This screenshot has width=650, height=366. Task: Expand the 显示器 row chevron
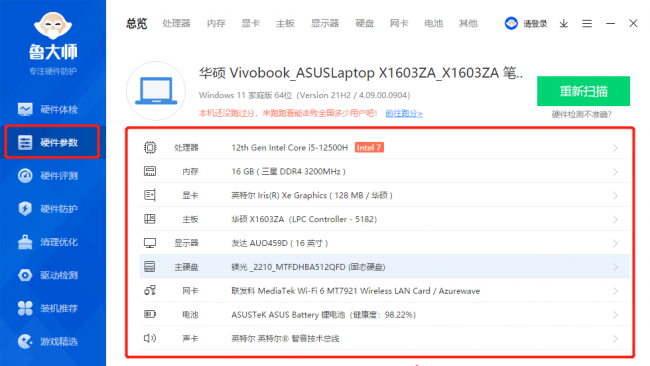[615, 243]
